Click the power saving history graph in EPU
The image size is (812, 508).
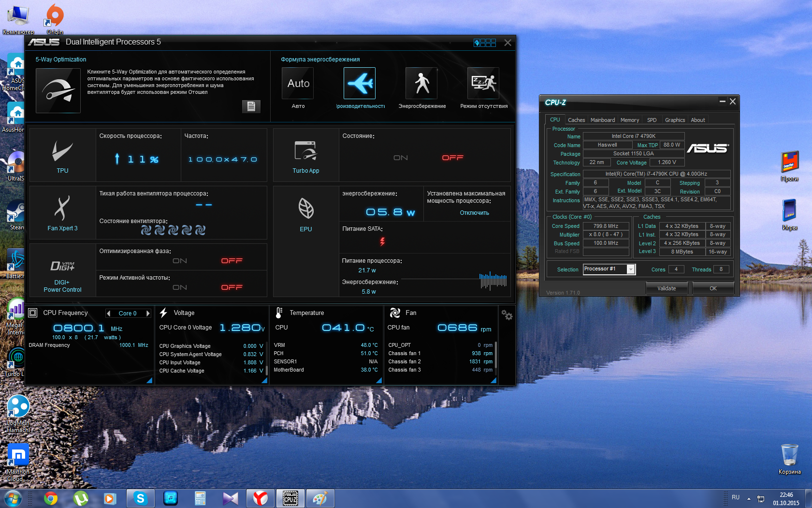pyautogui.click(x=493, y=281)
